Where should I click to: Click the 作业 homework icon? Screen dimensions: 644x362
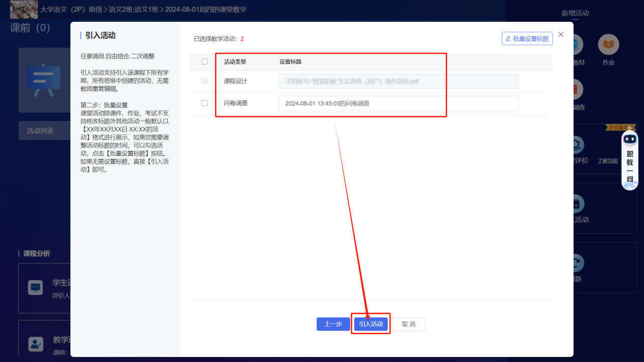[608, 45]
